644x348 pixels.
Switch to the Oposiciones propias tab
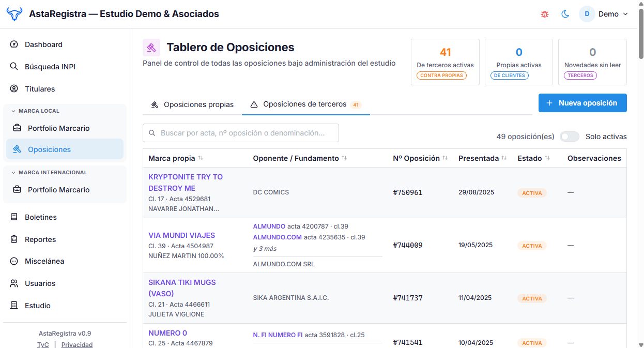click(x=192, y=104)
